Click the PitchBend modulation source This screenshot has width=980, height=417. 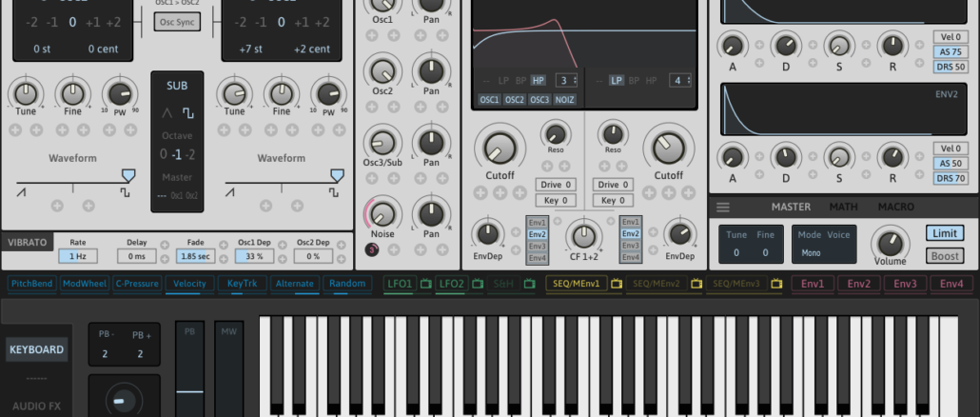click(x=32, y=284)
